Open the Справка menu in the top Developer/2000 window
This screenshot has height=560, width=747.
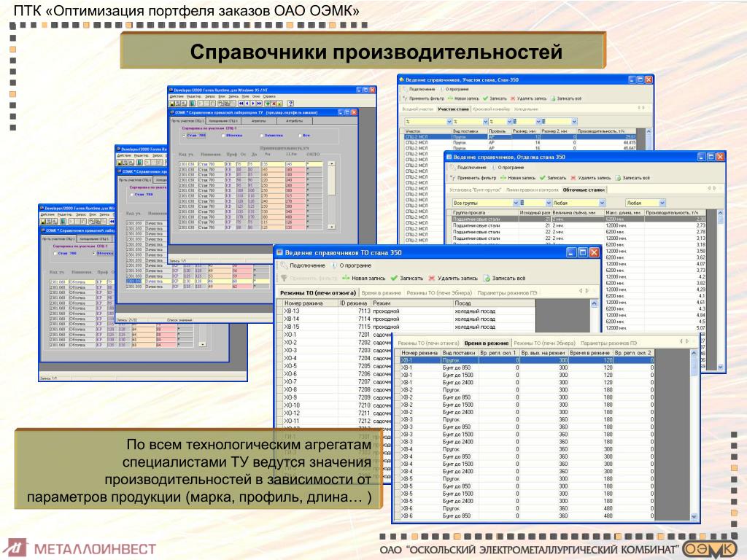269,97
